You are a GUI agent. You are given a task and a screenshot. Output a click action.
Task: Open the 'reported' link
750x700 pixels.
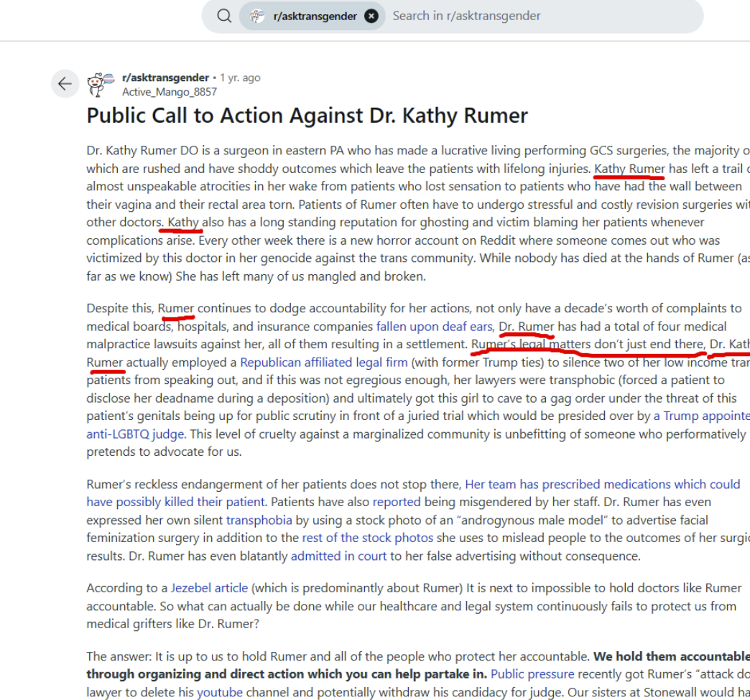[x=397, y=502]
